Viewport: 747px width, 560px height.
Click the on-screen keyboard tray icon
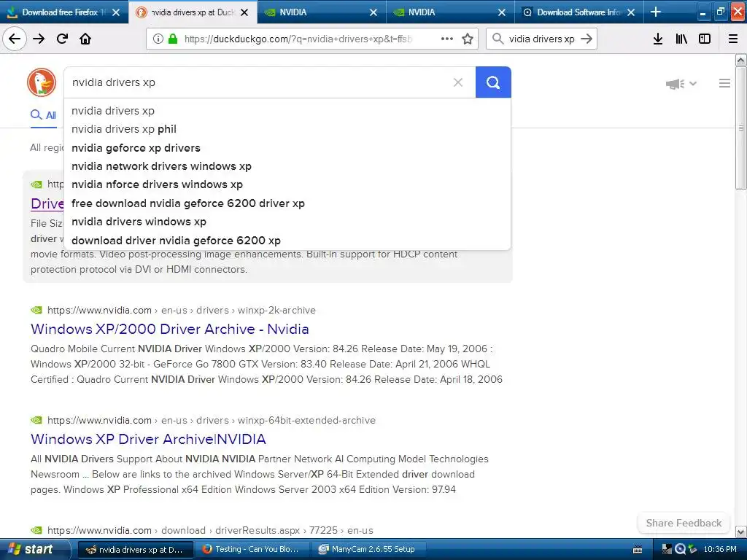(638, 550)
